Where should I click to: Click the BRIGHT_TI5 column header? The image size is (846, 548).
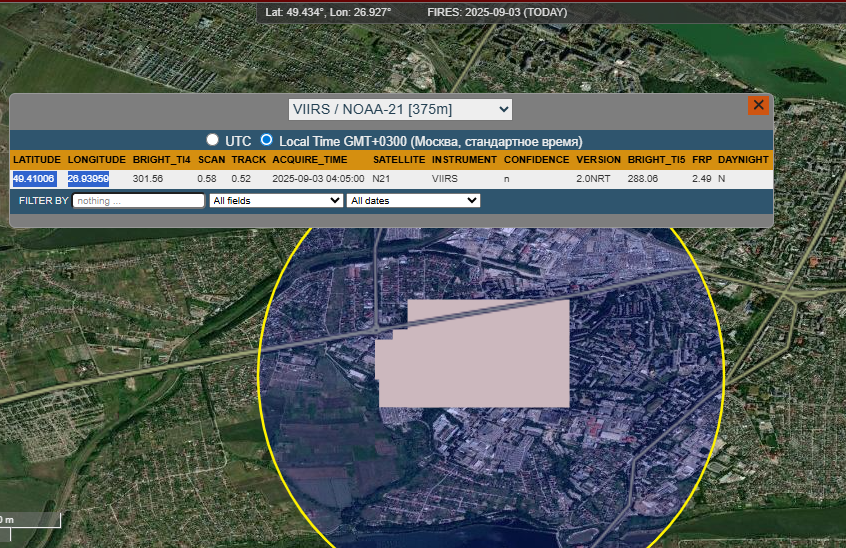pos(656,160)
